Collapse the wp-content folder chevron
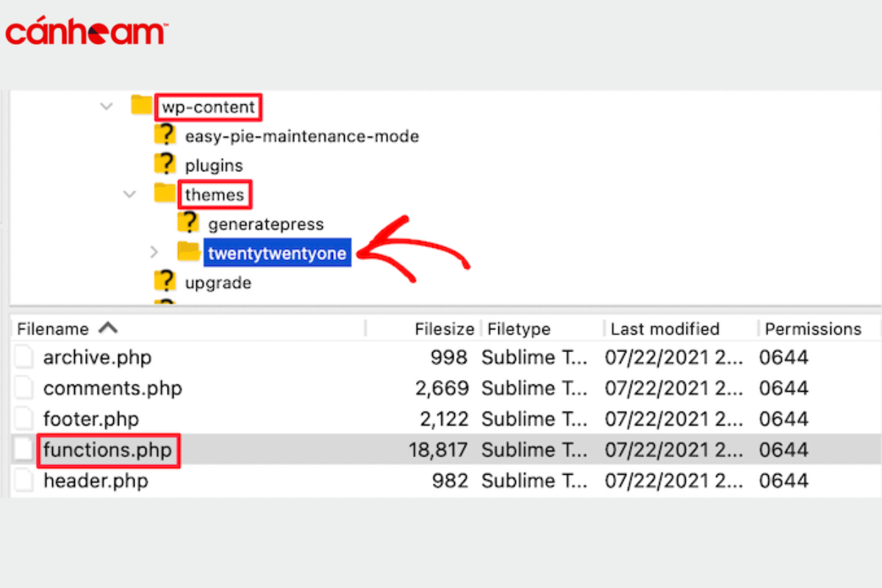 tap(107, 107)
